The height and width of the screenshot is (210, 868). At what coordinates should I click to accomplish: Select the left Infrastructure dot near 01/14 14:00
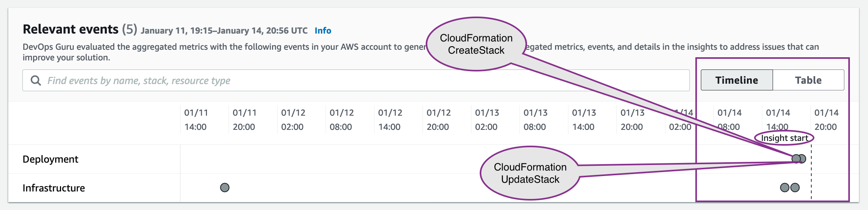point(785,187)
